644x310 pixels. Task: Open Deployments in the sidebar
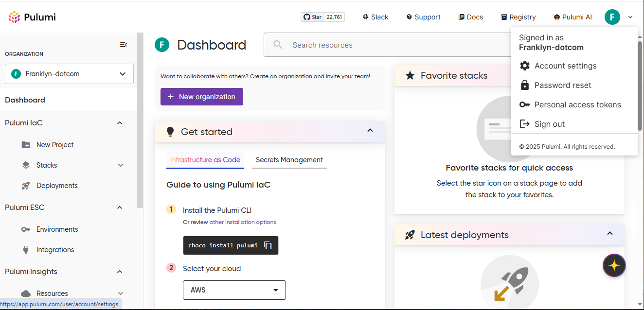[x=57, y=186]
